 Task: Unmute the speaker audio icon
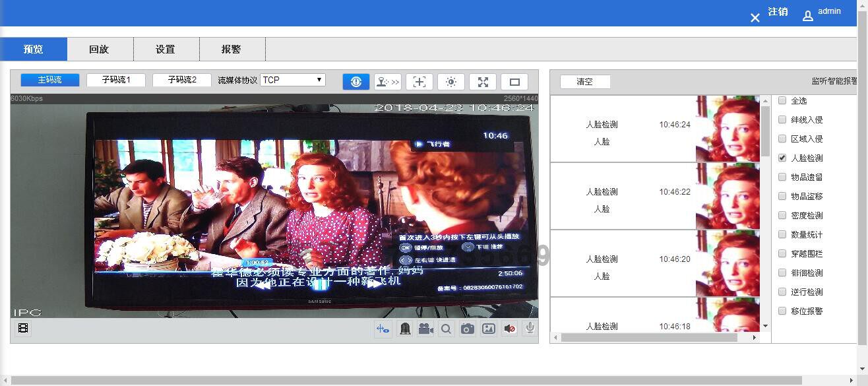tap(509, 329)
